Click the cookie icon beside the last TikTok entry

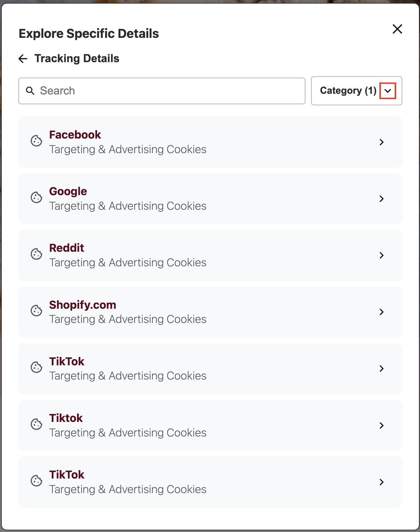point(36,481)
